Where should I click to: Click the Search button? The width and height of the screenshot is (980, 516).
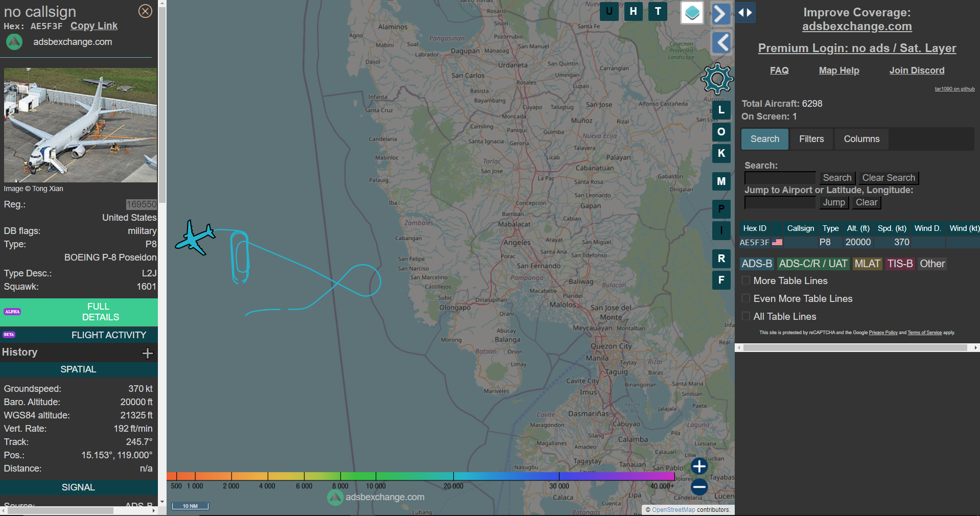coord(837,178)
